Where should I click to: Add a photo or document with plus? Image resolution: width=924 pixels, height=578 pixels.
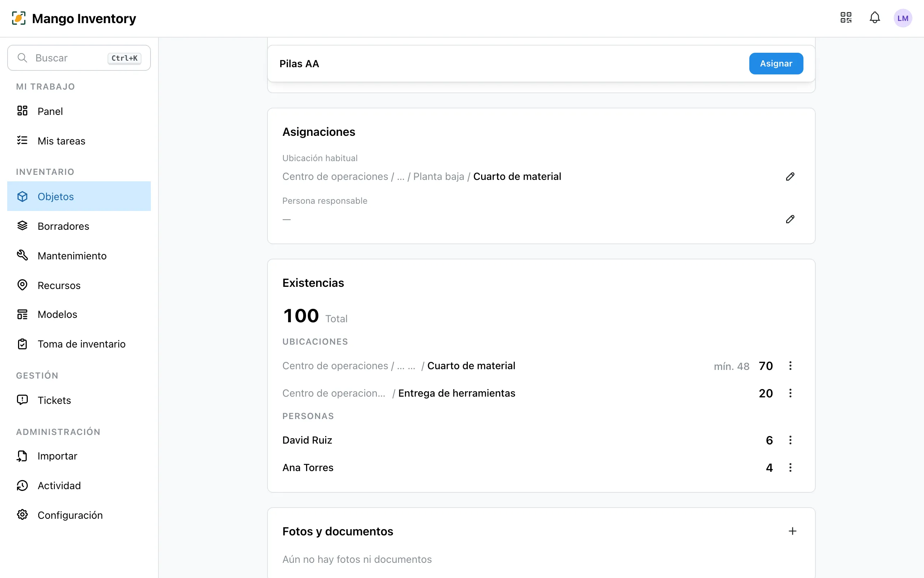tap(792, 531)
